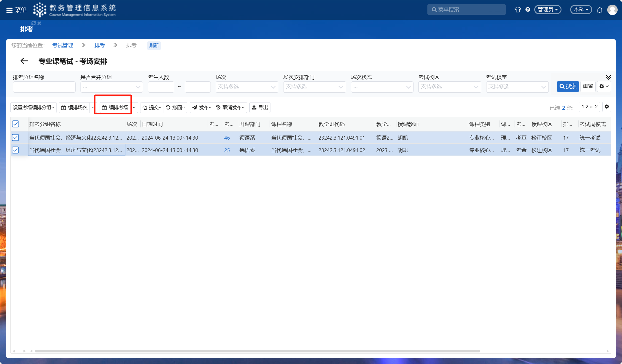The height and width of the screenshot is (364, 622).
Task: Click the back arrow icon
Action: (24, 61)
